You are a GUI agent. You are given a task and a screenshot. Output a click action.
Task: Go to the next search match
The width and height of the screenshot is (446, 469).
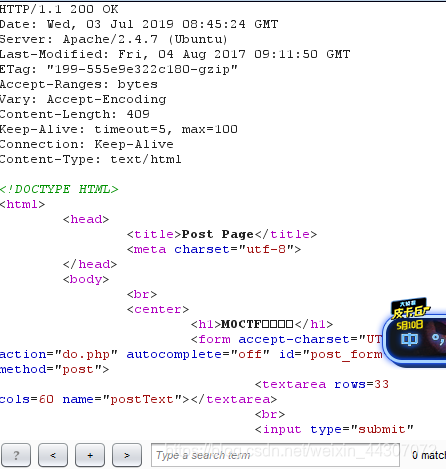point(127,455)
